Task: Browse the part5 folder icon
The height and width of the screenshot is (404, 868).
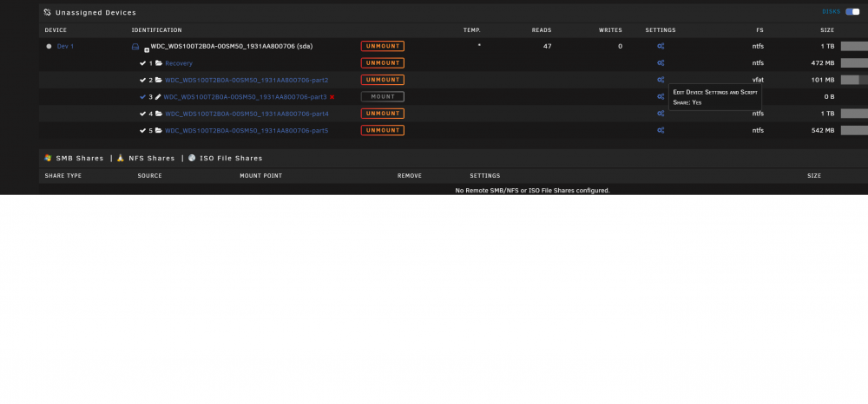Action: coord(159,130)
